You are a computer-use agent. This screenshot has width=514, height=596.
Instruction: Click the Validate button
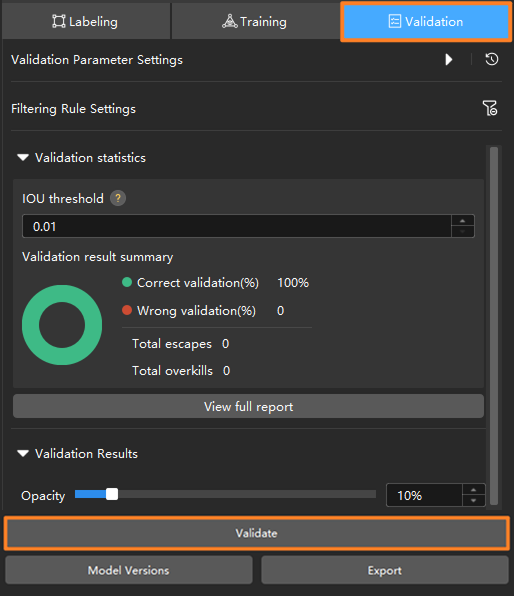tap(257, 533)
